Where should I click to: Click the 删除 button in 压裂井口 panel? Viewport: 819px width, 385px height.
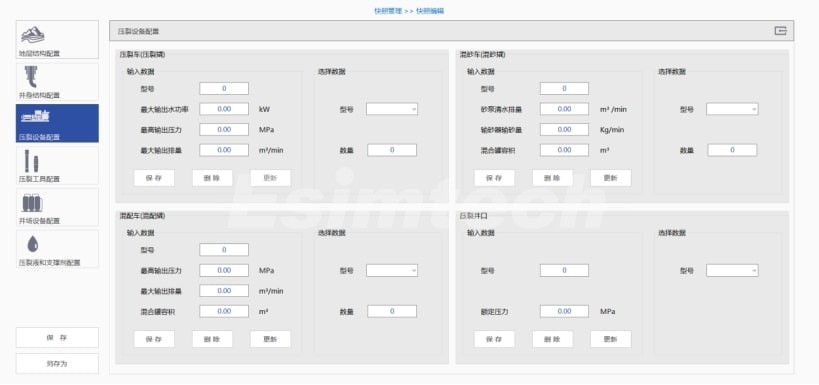tap(553, 339)
